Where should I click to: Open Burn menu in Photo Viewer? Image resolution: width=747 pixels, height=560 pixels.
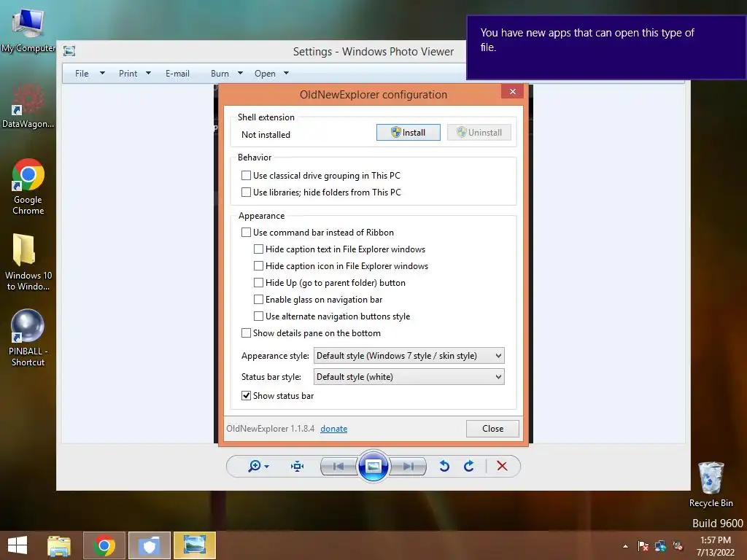click(227, 74)
